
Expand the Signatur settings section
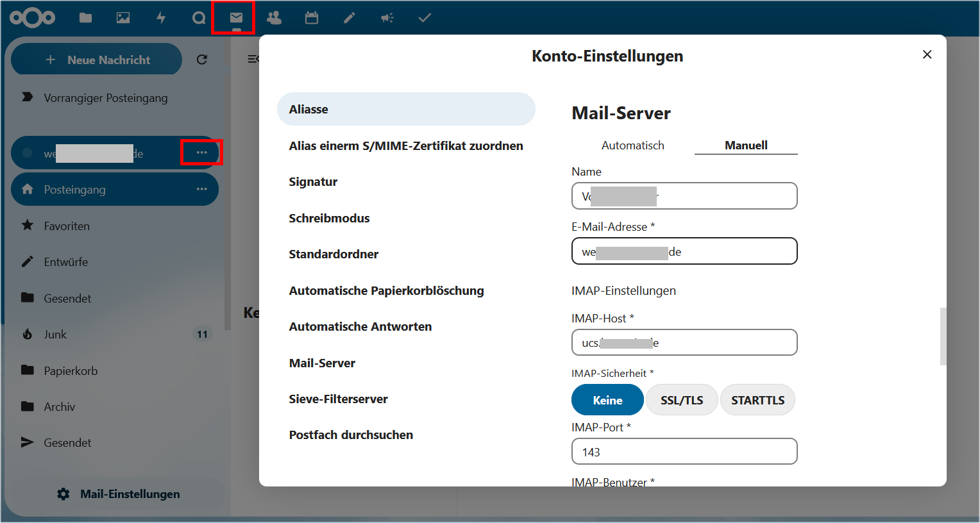(313, 182)
